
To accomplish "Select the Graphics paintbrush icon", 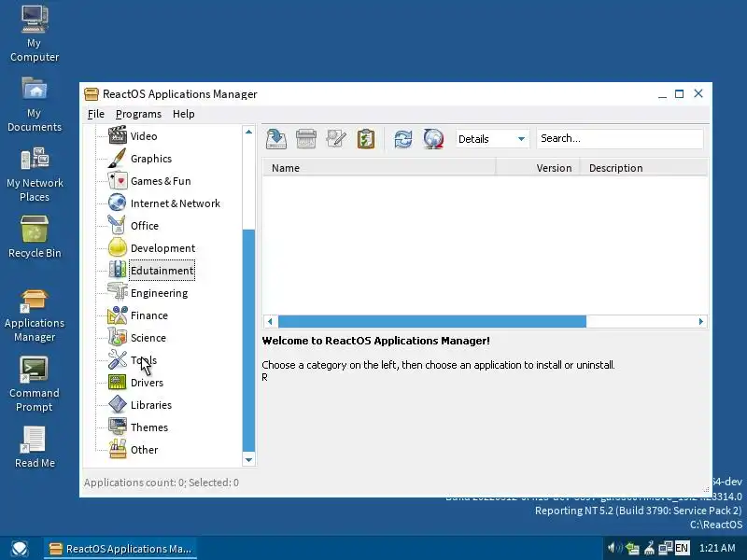I will (x=118, y=158).
